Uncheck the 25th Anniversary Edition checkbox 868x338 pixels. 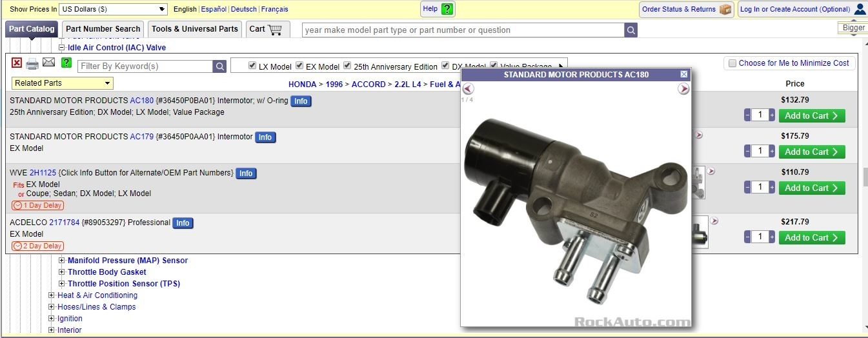(x=347, y=66)
